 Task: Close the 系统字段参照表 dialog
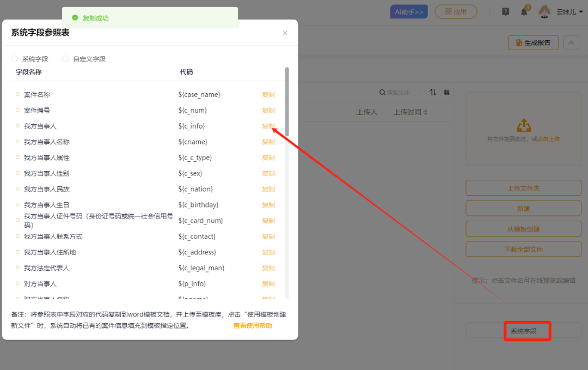coord(285,33)
